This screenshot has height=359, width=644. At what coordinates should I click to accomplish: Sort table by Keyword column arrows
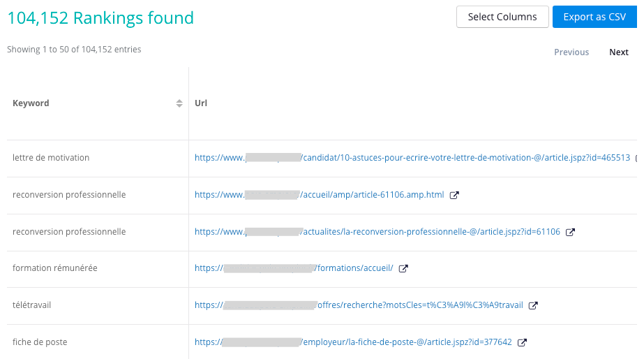179,103
